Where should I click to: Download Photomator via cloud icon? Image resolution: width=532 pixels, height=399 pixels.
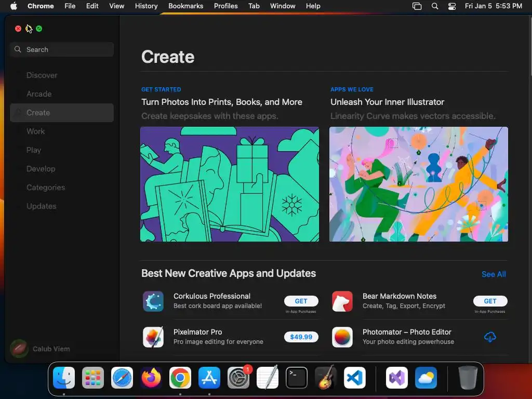[490, 337]
